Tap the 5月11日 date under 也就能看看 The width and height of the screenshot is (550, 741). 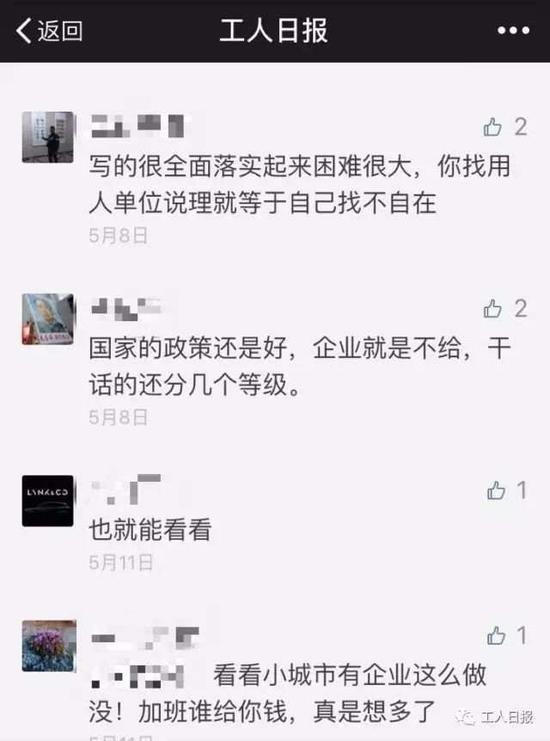[121, 563]
